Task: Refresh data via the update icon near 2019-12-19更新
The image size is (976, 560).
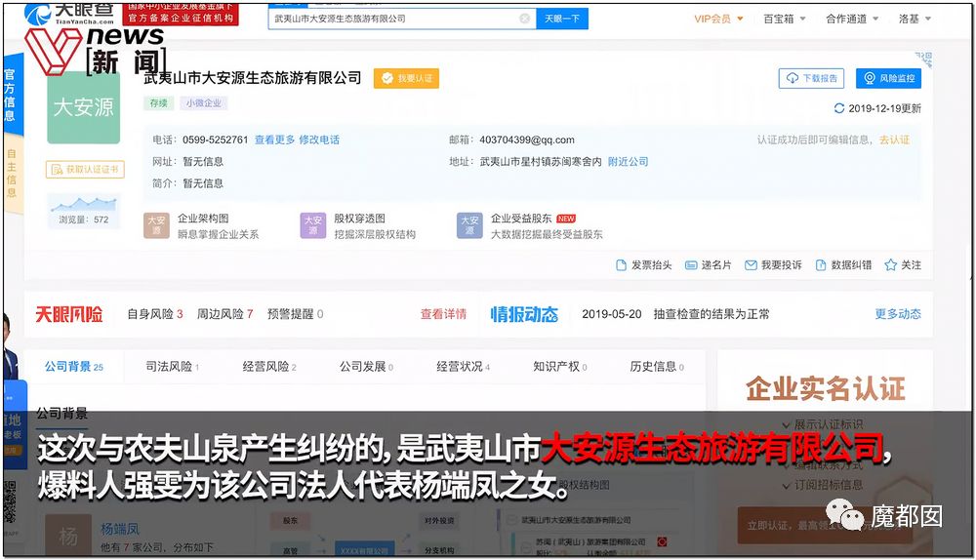Action: pyautogui.click(x=839, y=108)
